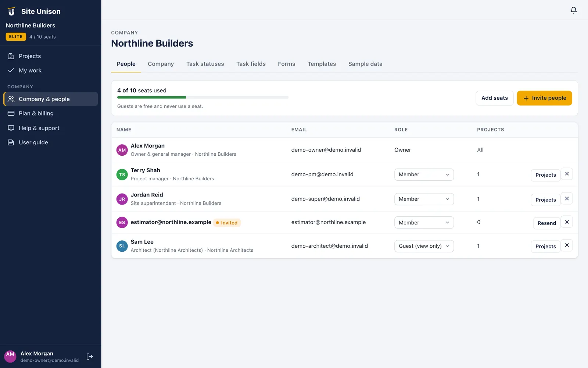The height and width of the screenshot is (368, 588).
Task: Remove Terry Shah with the X button
Action: point(567,174)
